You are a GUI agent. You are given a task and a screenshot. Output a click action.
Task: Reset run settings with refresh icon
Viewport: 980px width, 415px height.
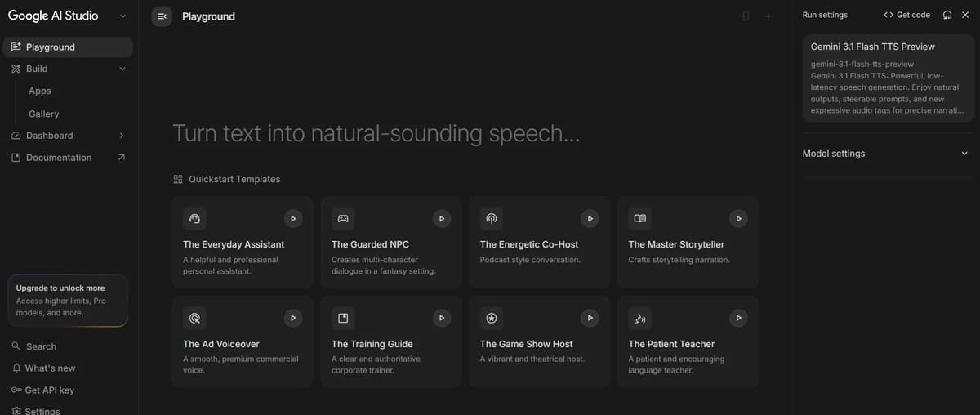(947, 15)
